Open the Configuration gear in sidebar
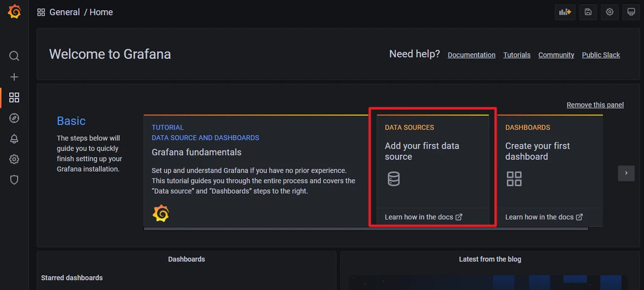The height and width of the screenshot is (290, 644). point(14,159)
